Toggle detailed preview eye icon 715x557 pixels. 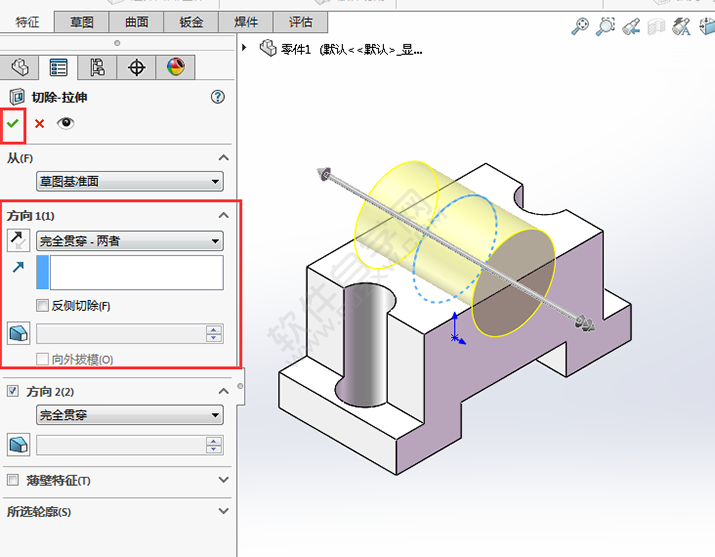click(x=66, y=123)
